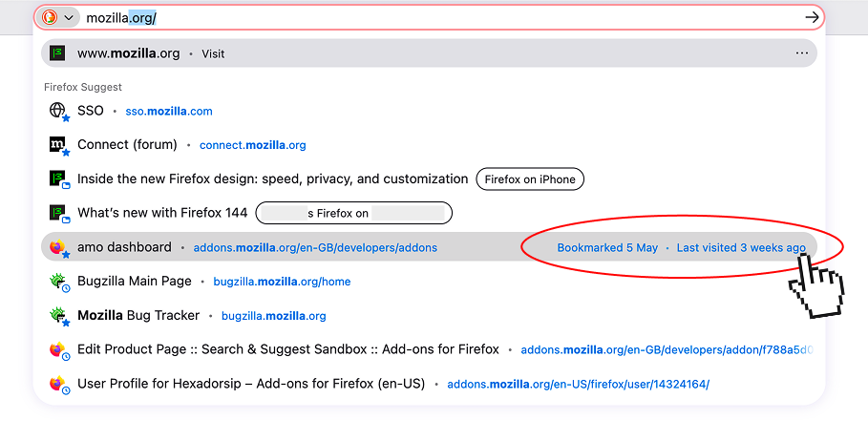Viewport: 868px width, 441px height.
Task: Click the Connect (forum) favicon icon
Action: [x=59, y=145]
